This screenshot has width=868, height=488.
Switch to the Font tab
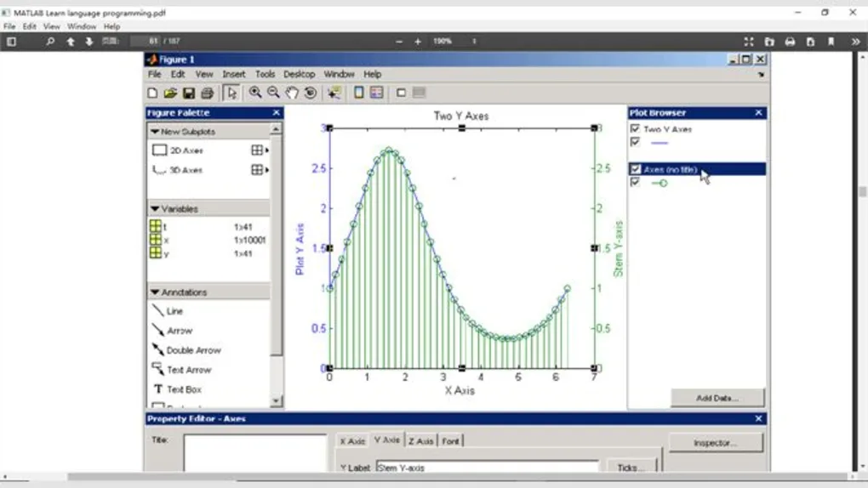pos(451,441)
